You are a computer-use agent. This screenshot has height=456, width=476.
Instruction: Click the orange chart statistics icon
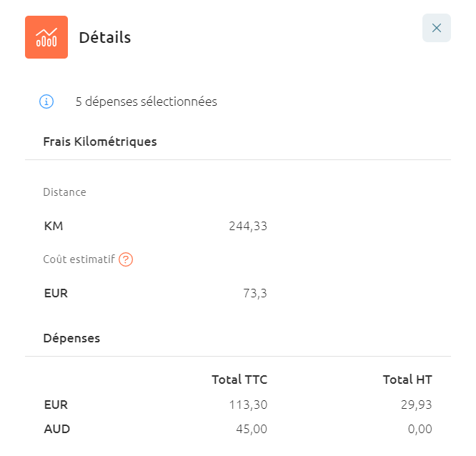tap(46, 37)
